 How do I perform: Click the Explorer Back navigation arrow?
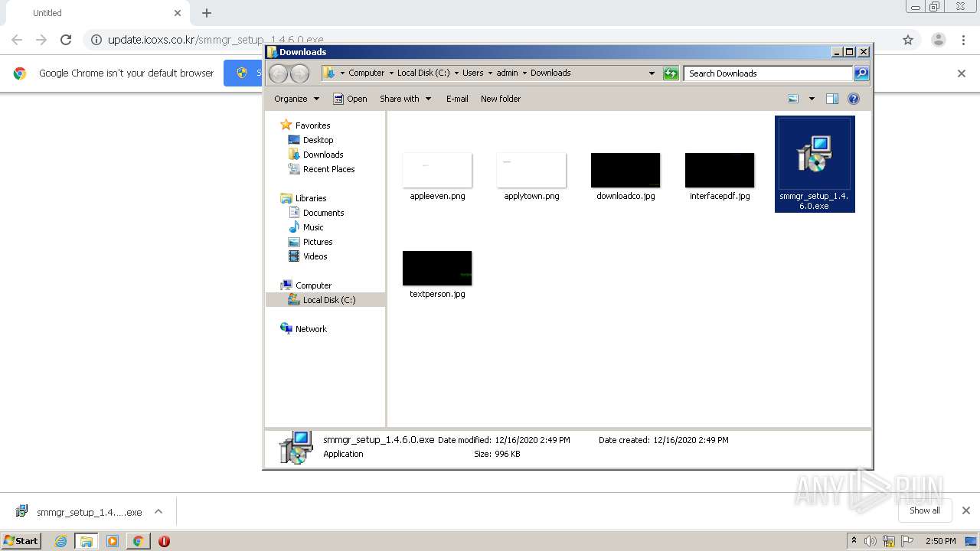(x=278, y=73)
